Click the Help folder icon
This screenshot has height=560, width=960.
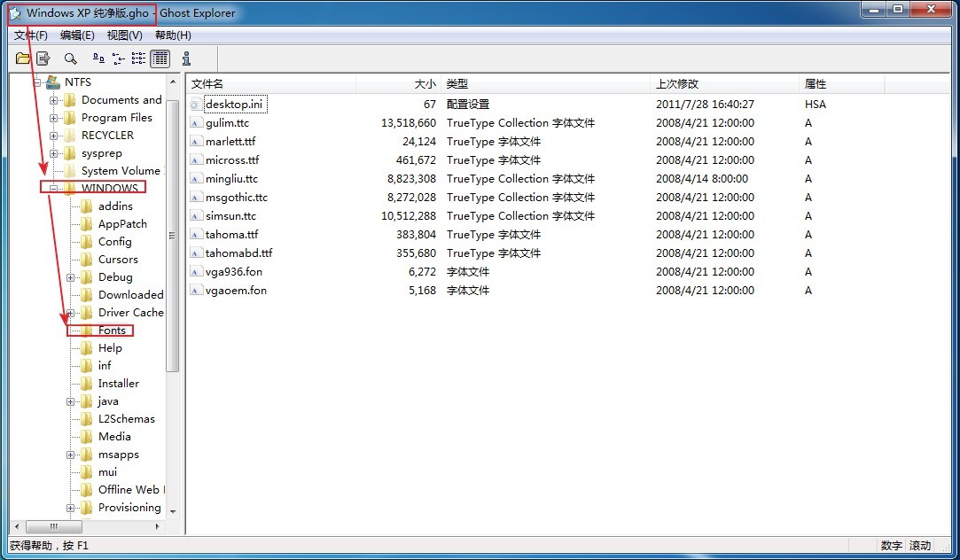point(87,348)
